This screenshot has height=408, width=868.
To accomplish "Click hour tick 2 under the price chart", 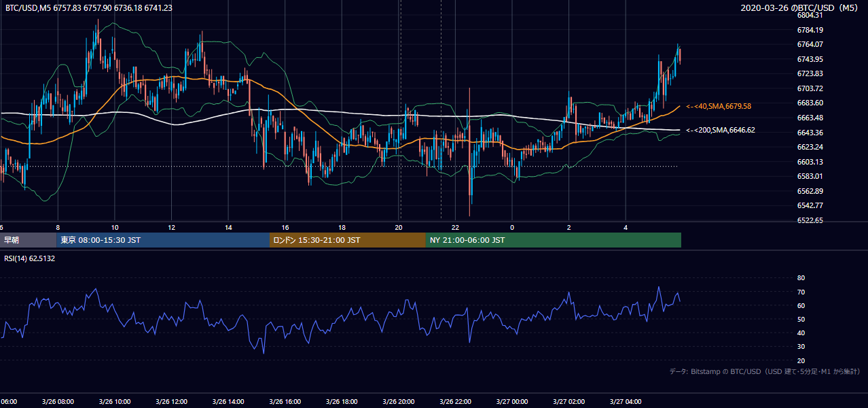I will click(569, 228).
